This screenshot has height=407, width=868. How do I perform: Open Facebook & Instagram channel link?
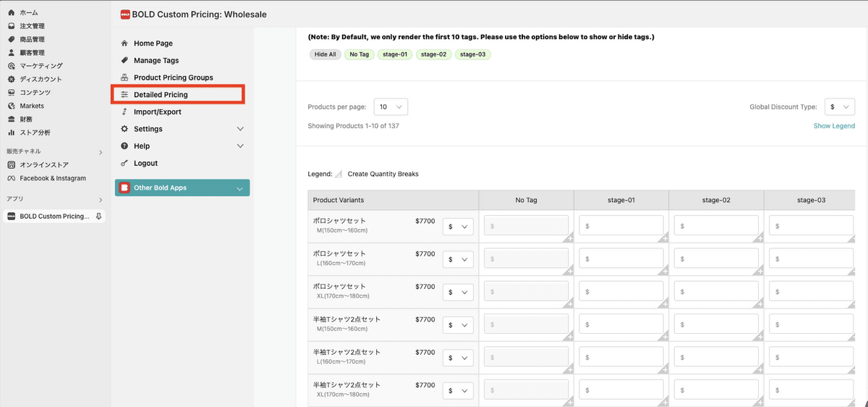click(53, 178)
